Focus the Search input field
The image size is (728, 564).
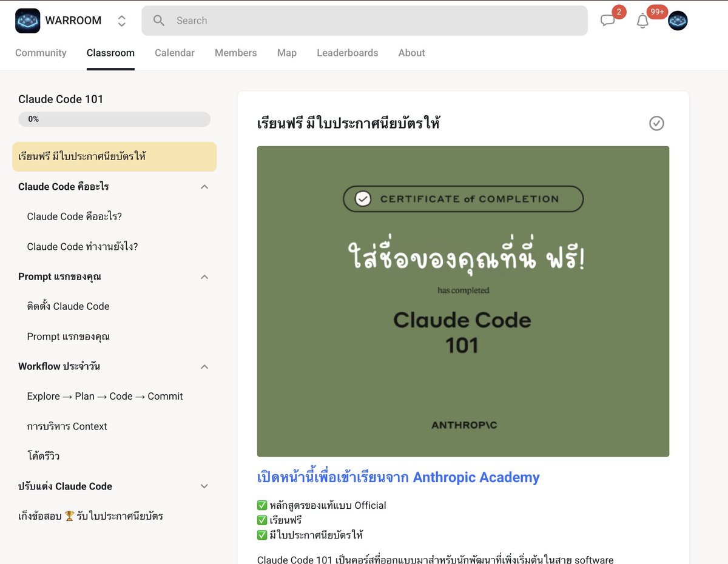[365, 21]
